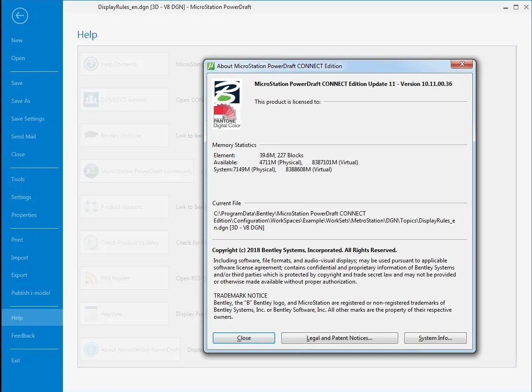Image resolution: width=532 pixels, height=392 pixels.
Task: Open the Tools backstage page
Action: 18,179
